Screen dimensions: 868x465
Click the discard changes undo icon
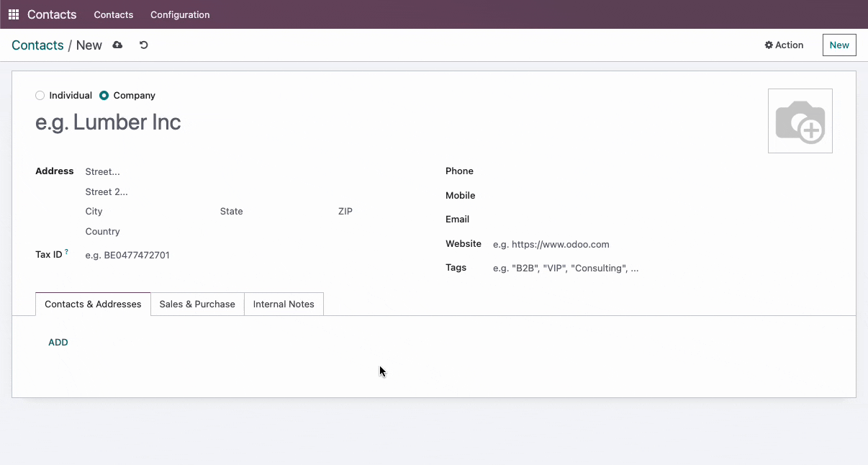[144, 45]
